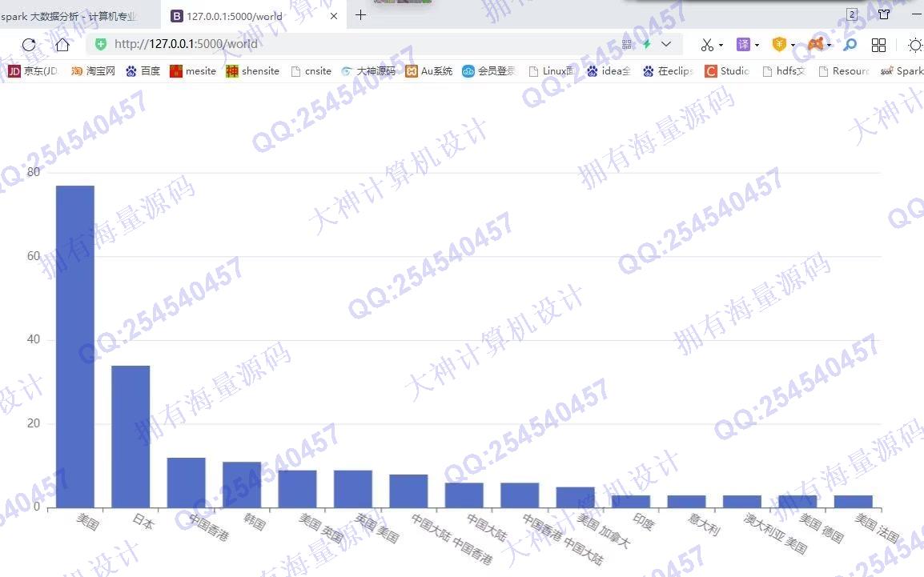Click the 美国 法国 bar
Image resolution: width=924 pixels, height=577 pixels.
854,501
